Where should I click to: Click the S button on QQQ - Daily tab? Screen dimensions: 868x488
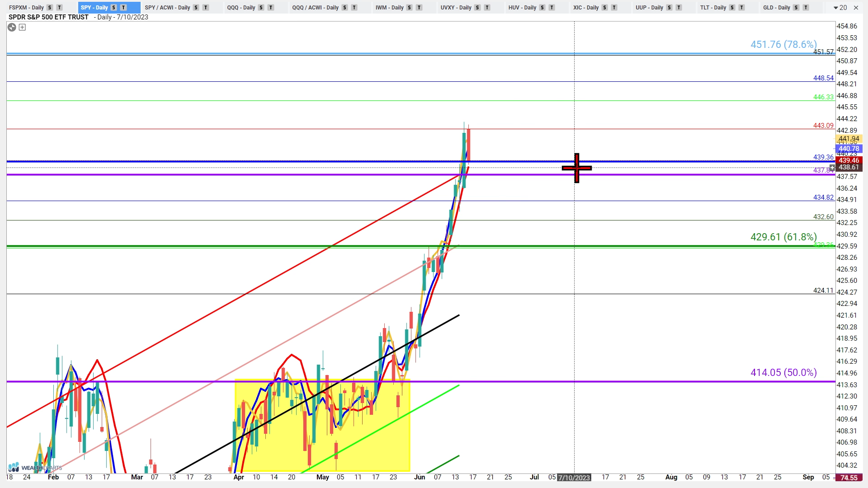pos(261,8)
